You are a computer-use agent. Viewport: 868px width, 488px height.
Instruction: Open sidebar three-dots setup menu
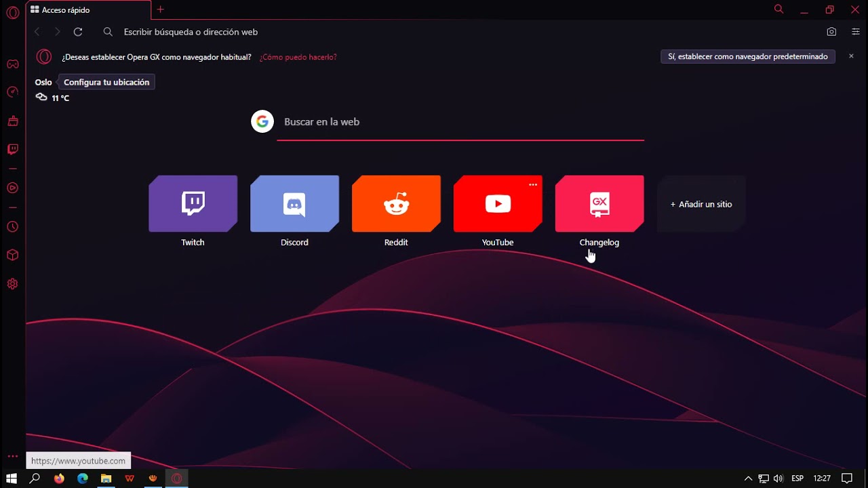tap(12, 457)
